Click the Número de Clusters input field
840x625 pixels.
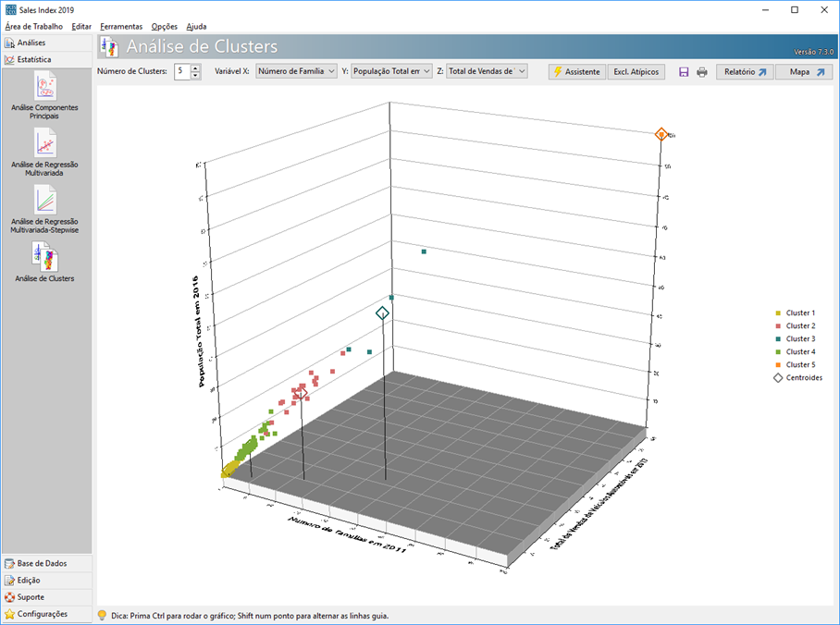point(181,71)
